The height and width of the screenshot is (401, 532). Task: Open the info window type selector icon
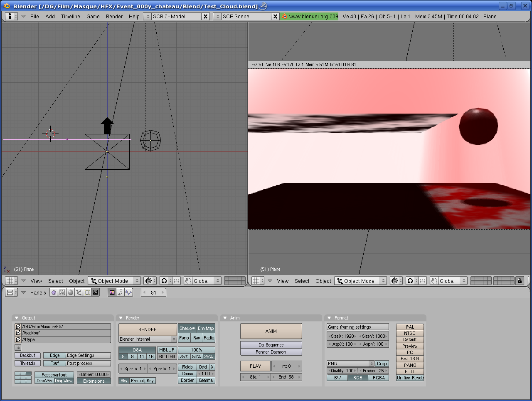pos(11,16)
